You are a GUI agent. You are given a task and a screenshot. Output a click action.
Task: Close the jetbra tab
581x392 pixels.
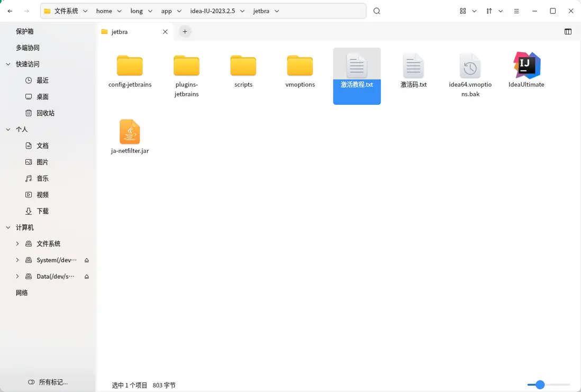[x=165, y=32]
